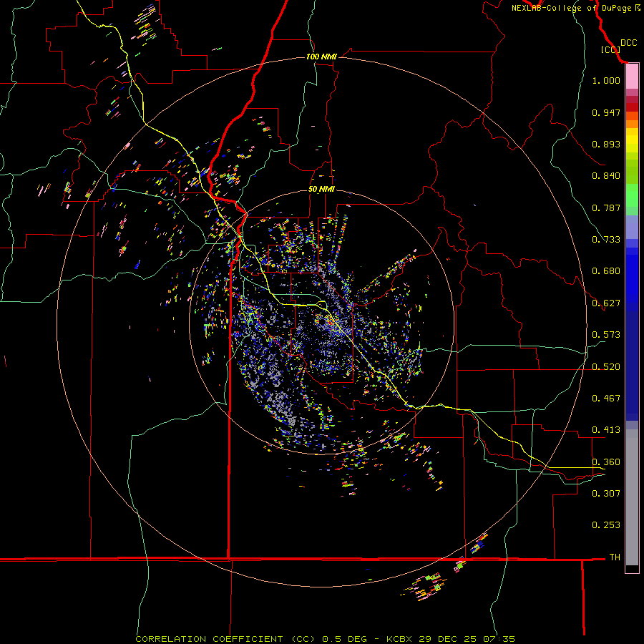Select the 0.467 legend value
This screenshot has height=644, width=644.
tap(606, 399)
